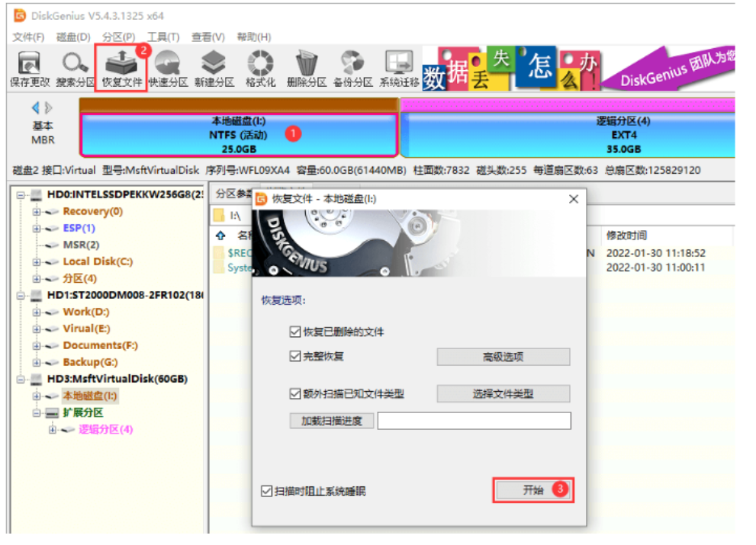Image resolution: width=756 pixels, height=545 pixels.
Task: Launch the Recover Files (恢复文件) tool
Action: click(121, 69)
